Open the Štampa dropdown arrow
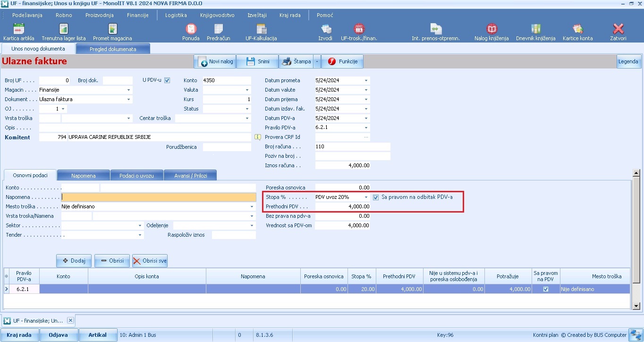 (x=317, y=61)
